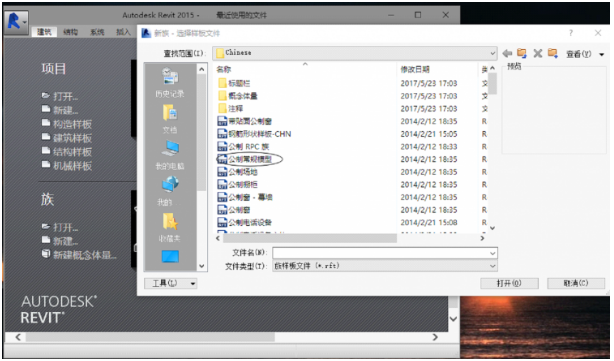Click the file list horizontal scrollbar right arrow
Image resolution: width=614 pixels, height=361 pixels.
[x=482, y=238]
